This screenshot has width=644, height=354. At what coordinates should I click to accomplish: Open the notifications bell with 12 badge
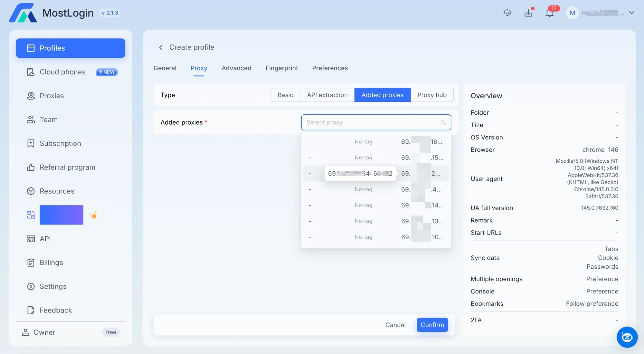(550, 13)
